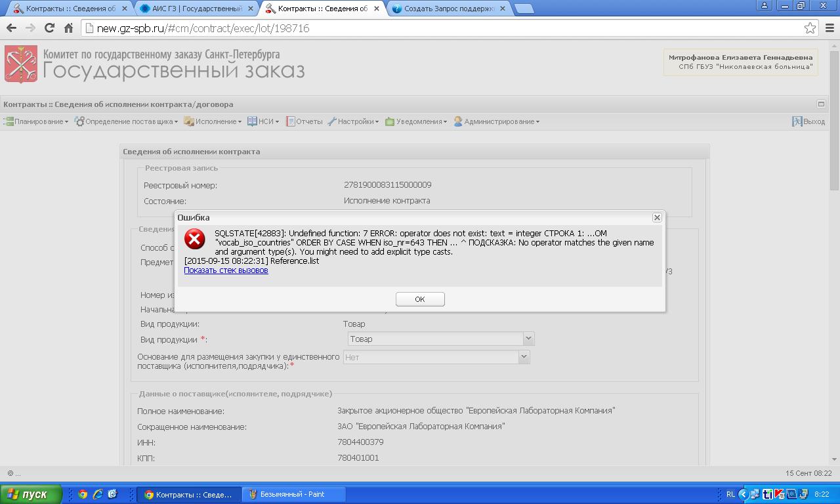The image size is (840, 504).
Task: Click the Chrome user profile button
Action: pos(764,5)
